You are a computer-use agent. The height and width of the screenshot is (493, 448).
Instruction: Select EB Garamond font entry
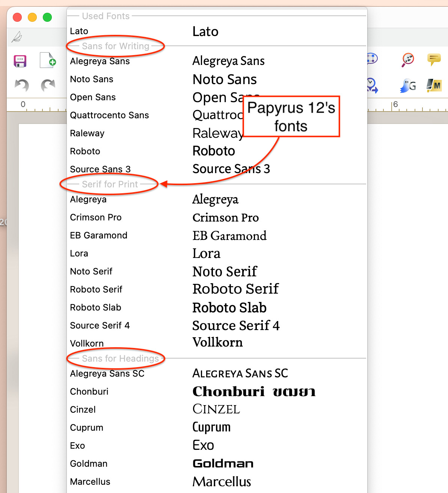[98, 235]
